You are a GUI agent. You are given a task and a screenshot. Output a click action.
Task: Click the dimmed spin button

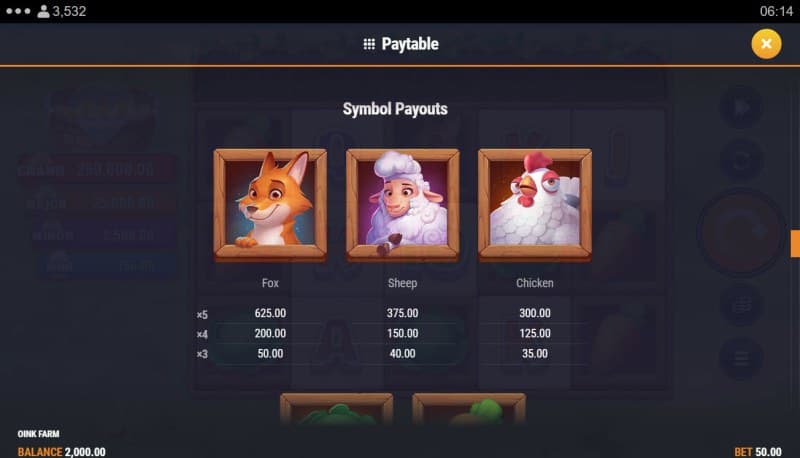[741, 232]
